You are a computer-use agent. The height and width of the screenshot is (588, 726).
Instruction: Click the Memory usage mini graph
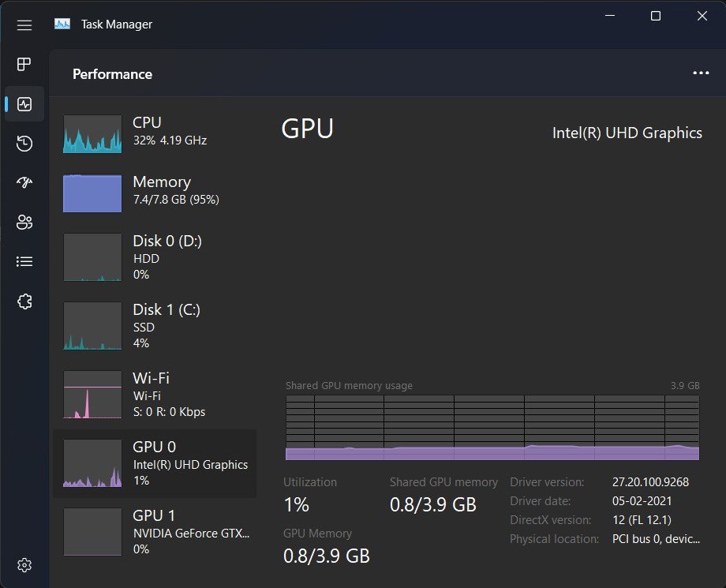(x=92, y=193)
